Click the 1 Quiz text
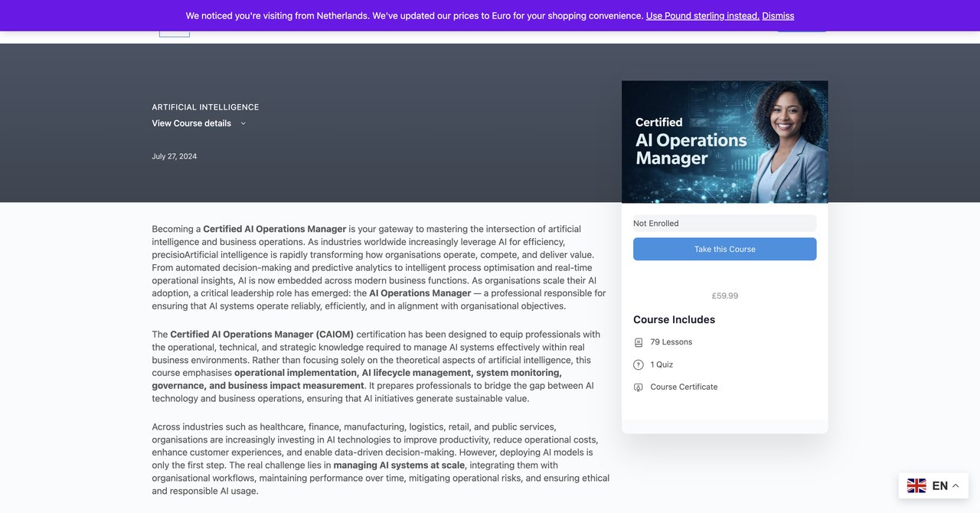This screenshot has width=980, height=513. [662, 364]
